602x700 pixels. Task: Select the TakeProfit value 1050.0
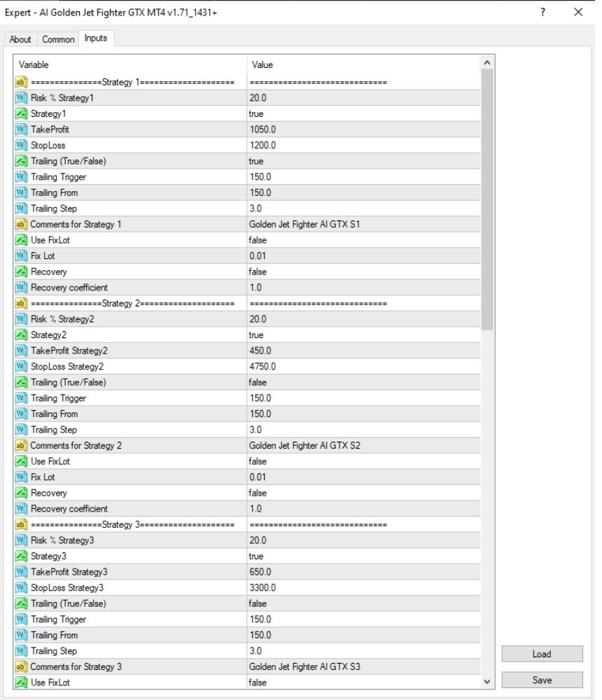(x=262, y=129)
